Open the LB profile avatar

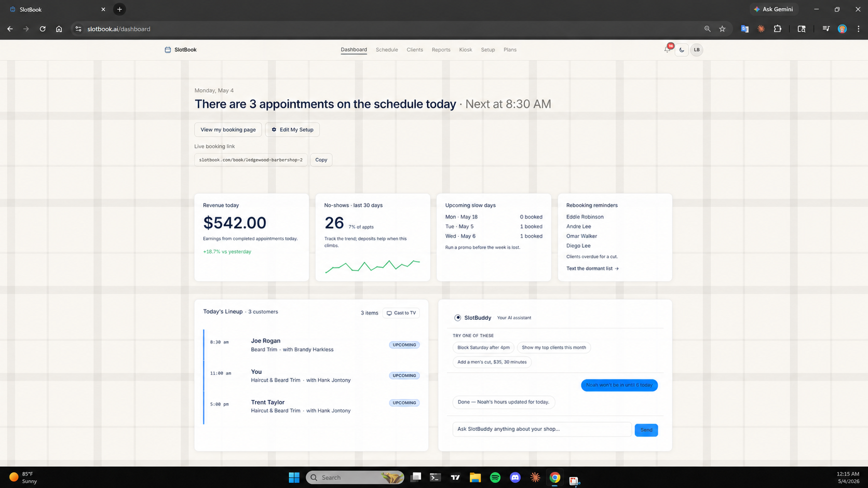point(697,50)
